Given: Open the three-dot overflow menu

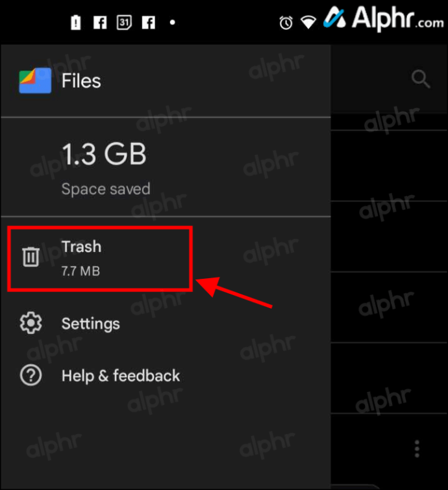Looking at the screenshot, I should click(x=417, y=449).
